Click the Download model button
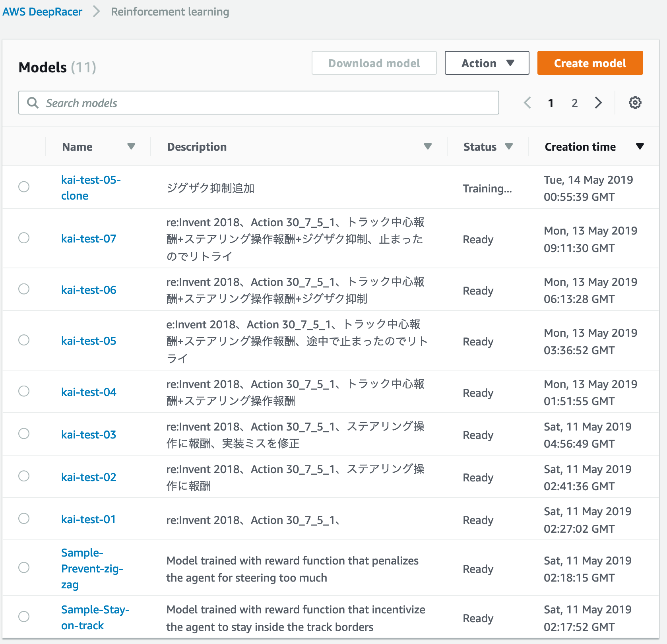The height and width of the screenshot is (644, 667). coord(373,63)
